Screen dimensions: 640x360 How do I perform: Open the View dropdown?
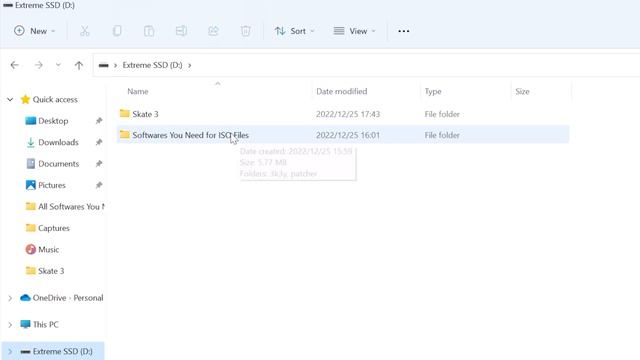point(354,31)
